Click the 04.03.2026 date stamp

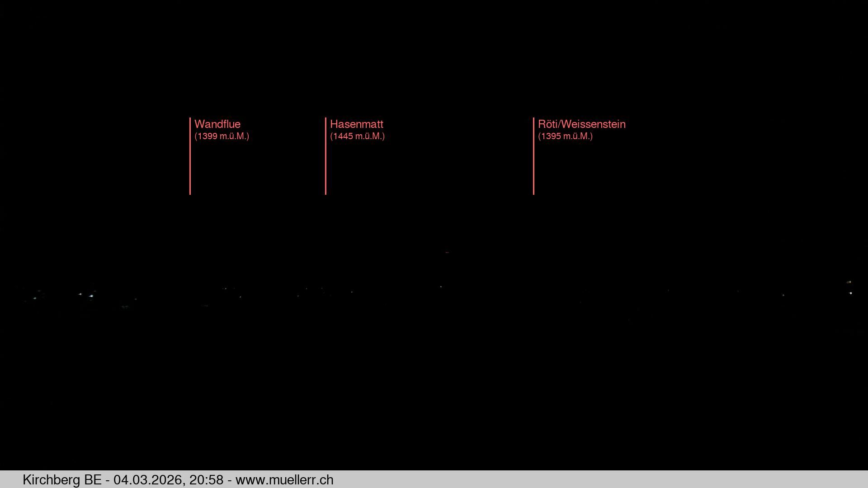coord(148,479)
